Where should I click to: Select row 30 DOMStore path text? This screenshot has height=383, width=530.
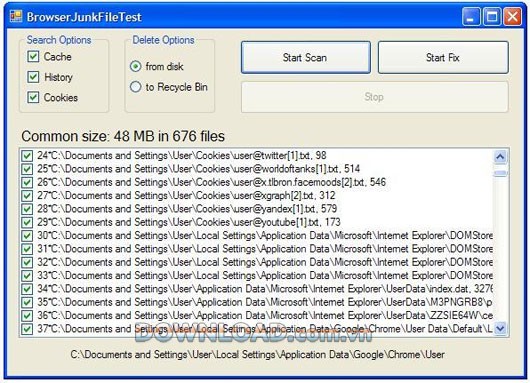click(265, 235)
